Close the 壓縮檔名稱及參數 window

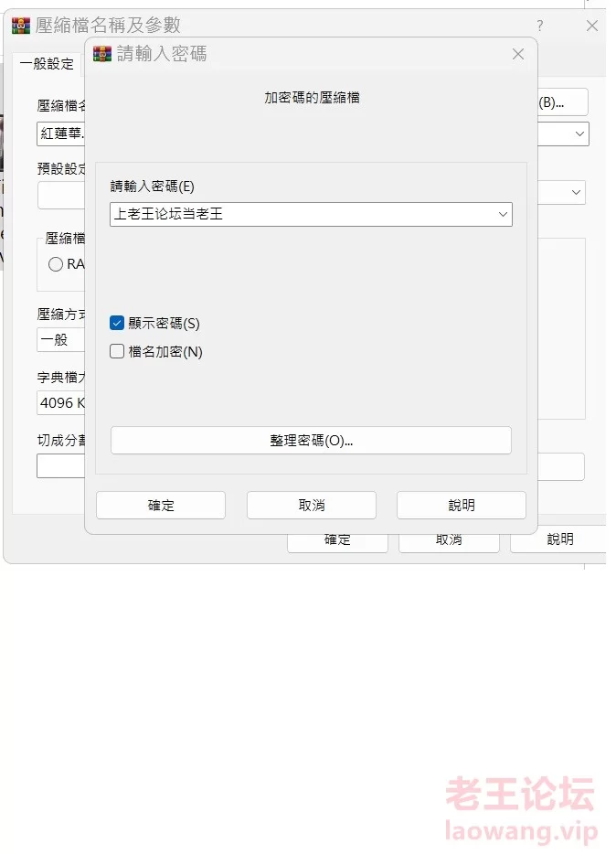point(592,26)
